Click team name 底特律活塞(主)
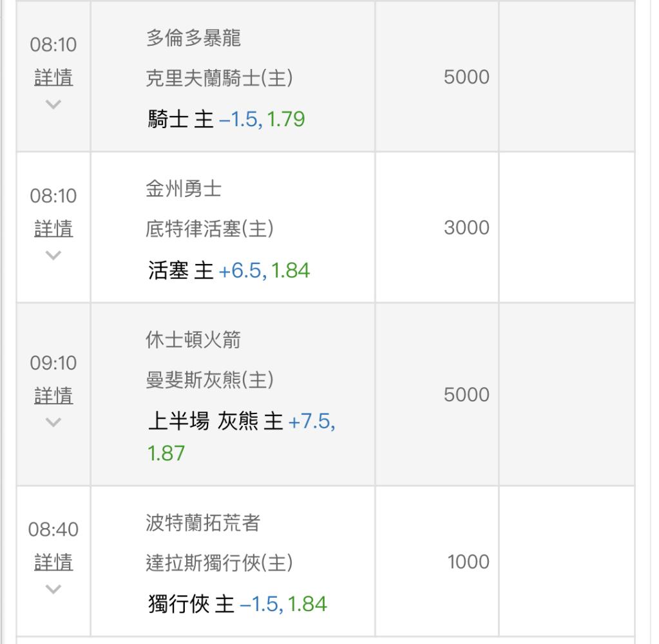The height and width of the screenshot is (644, 659). point(209,229)
